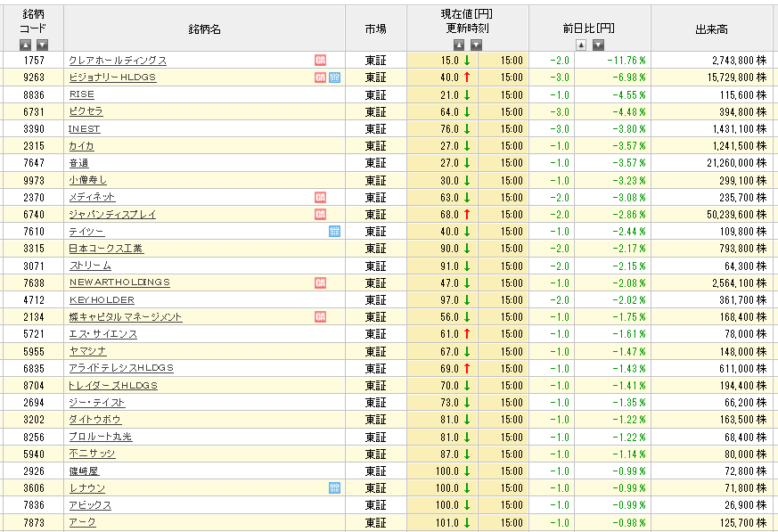
Task: Open the アビックス stock link
Action: pos(90,505)
